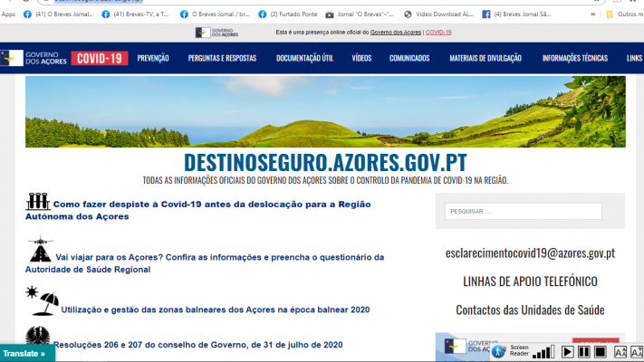
Task: Open the Informações Técnicas menu item
Action: [x=575, y=58]
